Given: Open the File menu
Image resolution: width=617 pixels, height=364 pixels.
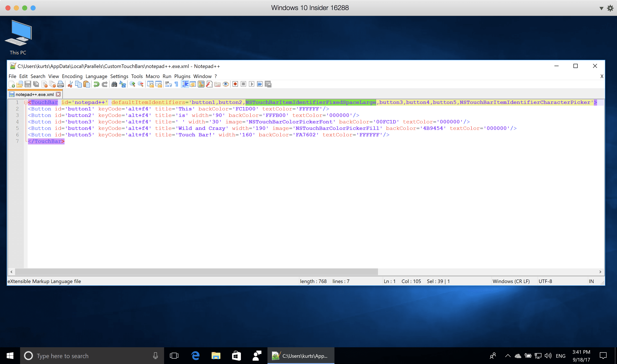Looking at the screenshot, I should point(12,76).
